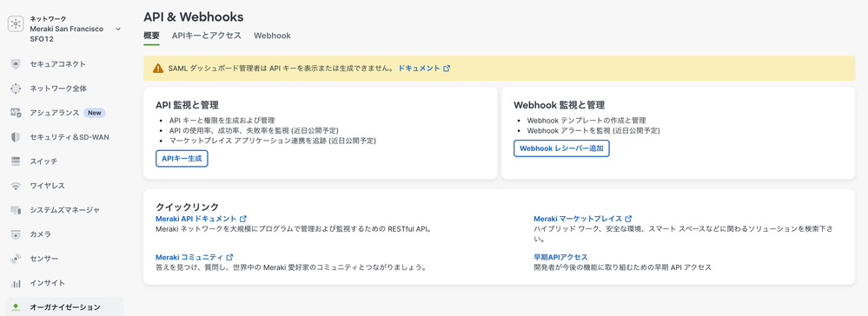The height and width of the screenshot is (316, 868).
Task: Open the Meraki マーケットプレイス link
Action: pyautogui.click(x=578, y=219)
